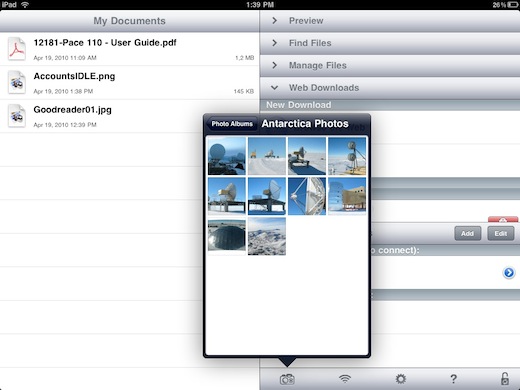Tap the question mark help icon
Screen dimensions: 520x390
[453, 379]
